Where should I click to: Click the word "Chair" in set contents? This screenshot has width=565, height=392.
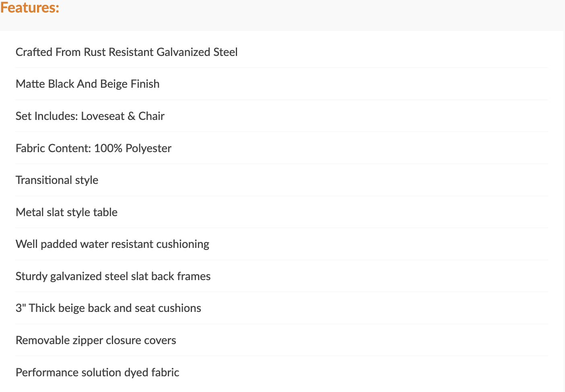pyautogui.click(x=151, y=116)
